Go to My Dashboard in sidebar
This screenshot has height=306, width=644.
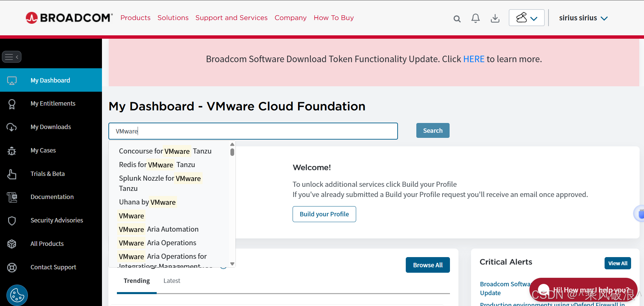(x=51, y=80)
